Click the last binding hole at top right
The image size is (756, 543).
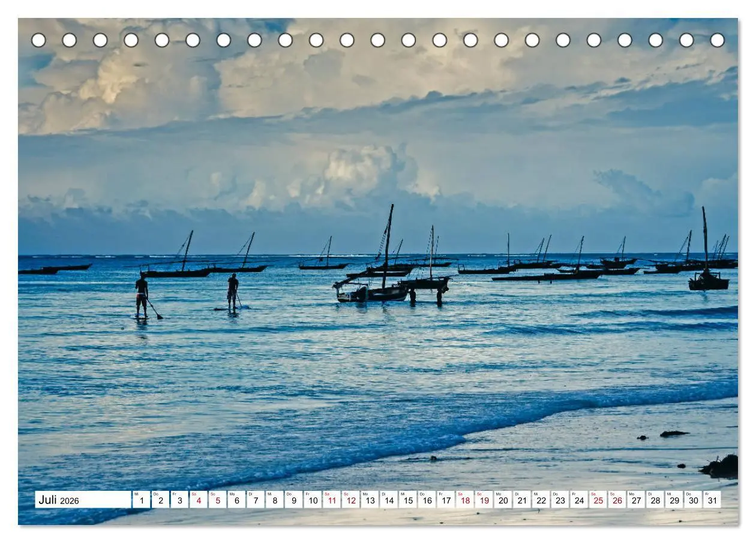click(717, 40)
